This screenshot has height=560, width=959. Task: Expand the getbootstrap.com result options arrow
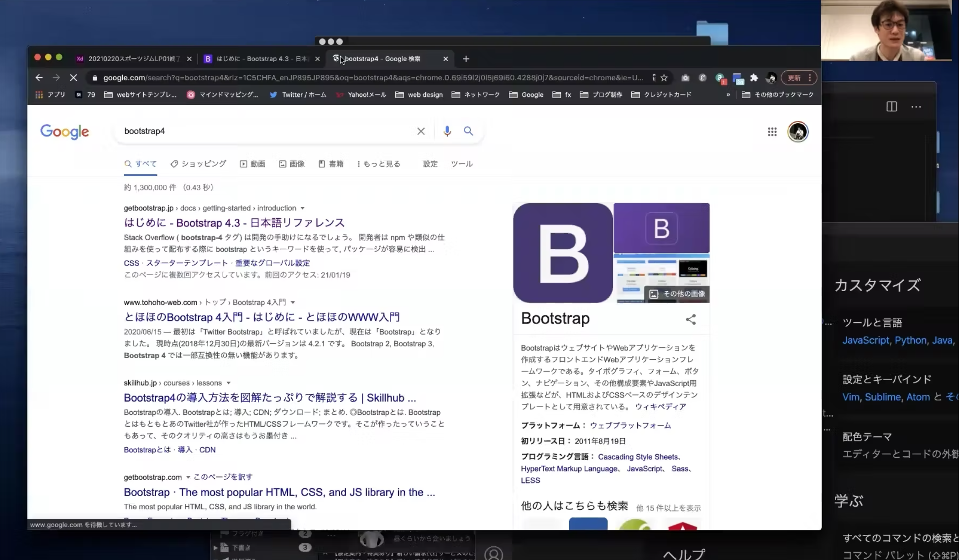pyautogui.click(x=188, y=477)
